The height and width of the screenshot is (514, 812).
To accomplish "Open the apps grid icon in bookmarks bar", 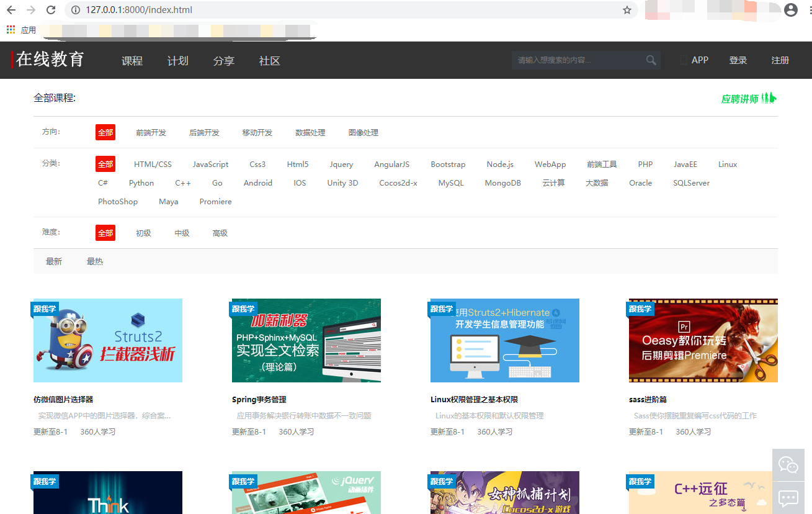I will point(11,30).
